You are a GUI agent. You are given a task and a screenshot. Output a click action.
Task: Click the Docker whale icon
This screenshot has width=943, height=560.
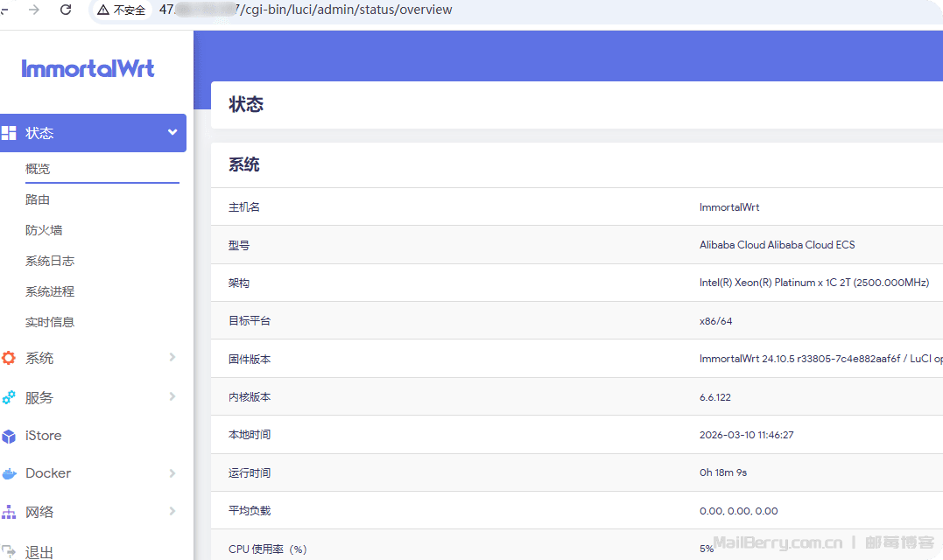point(9,473)
